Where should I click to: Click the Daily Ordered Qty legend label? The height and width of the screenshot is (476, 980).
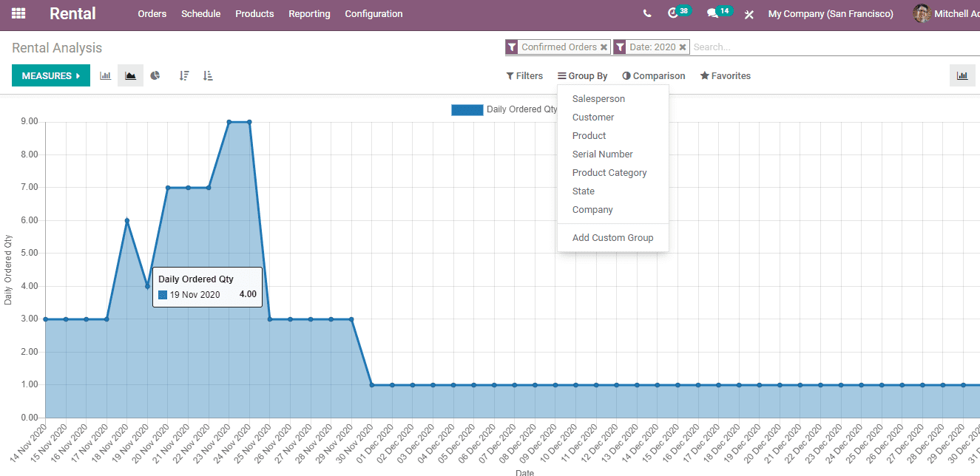click(x=522, y=109)
